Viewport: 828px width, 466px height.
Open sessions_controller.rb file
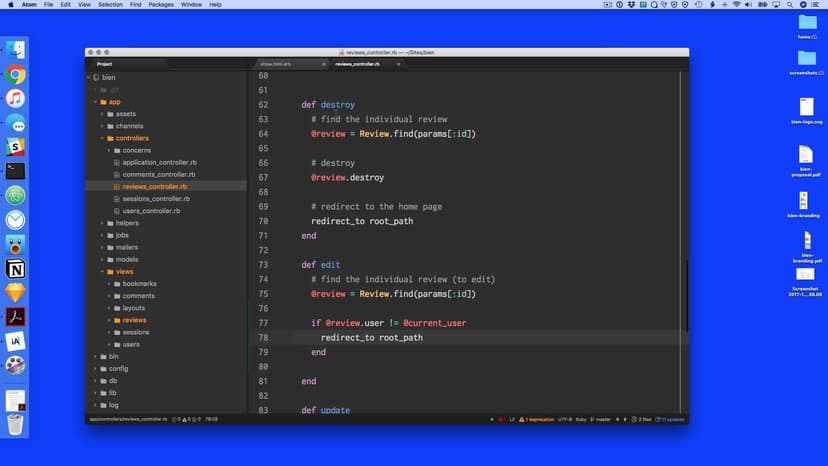point(155,199)
